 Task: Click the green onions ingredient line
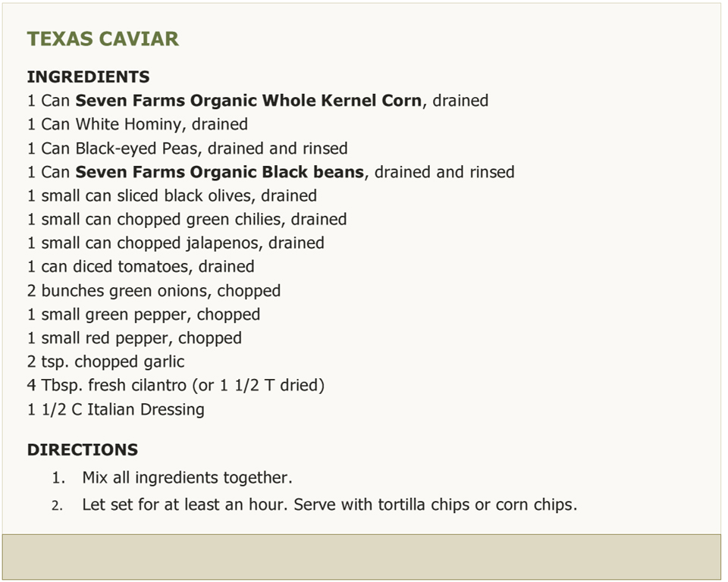pos(154,291)
